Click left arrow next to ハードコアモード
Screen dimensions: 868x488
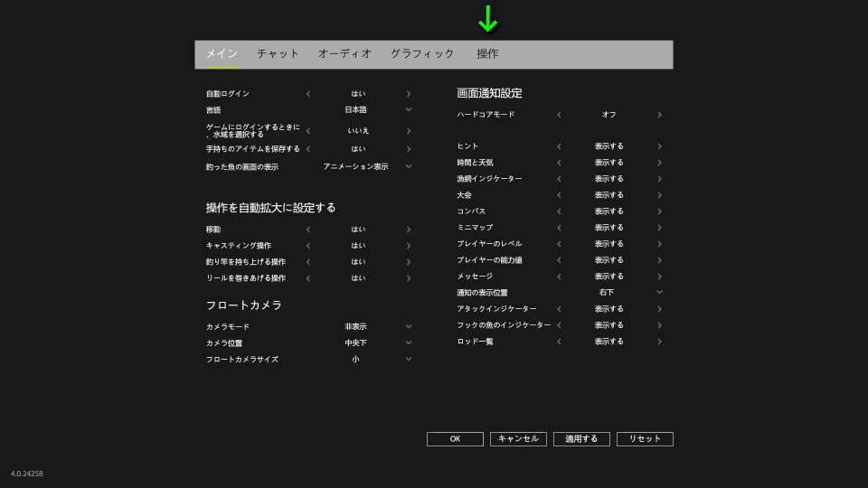pos(559,115)
